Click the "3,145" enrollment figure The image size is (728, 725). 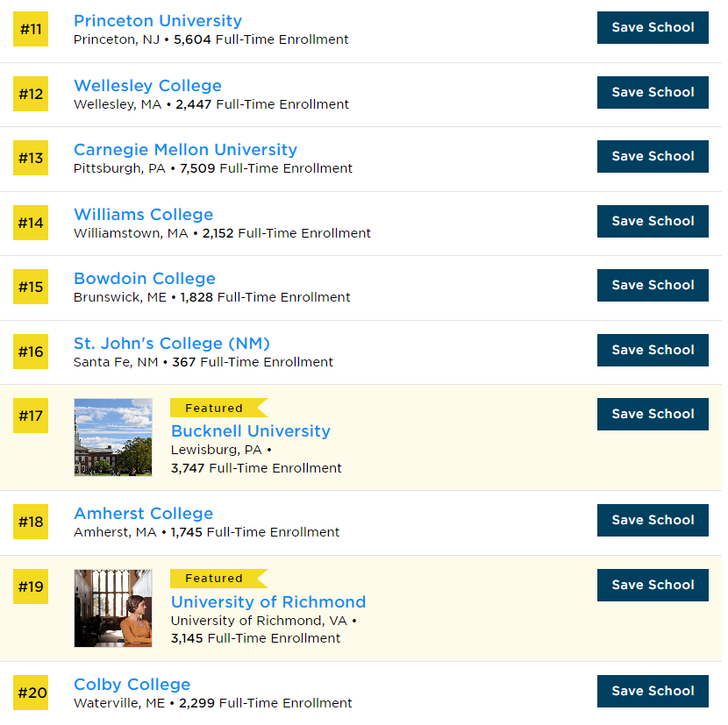(187, 639)
